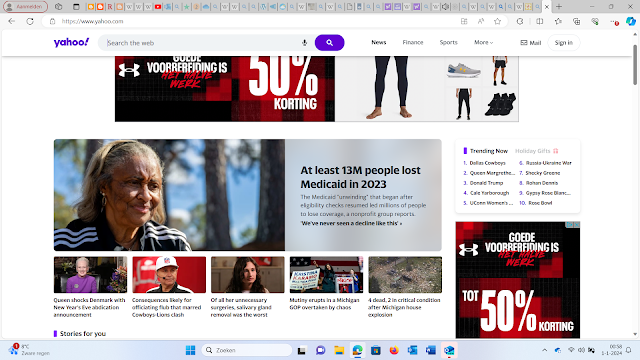Add this page to favorites star

[497, 21]
